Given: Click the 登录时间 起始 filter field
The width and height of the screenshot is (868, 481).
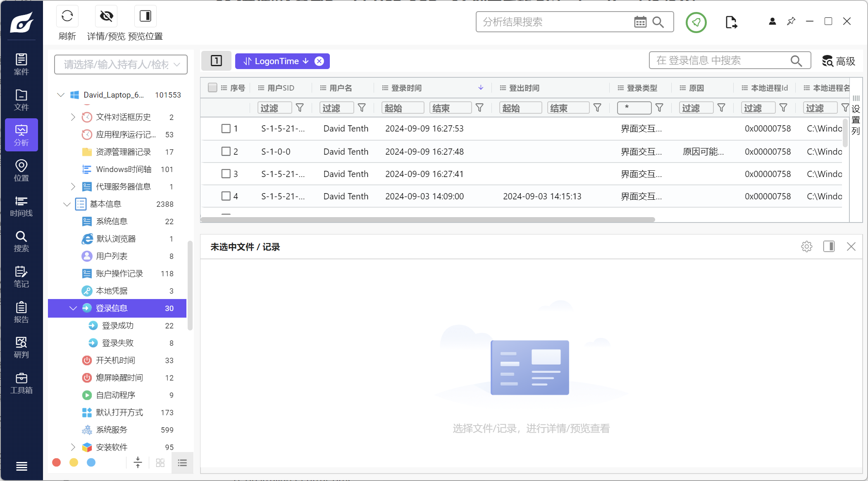Looking at the screenshot, I should coord(403,108).
